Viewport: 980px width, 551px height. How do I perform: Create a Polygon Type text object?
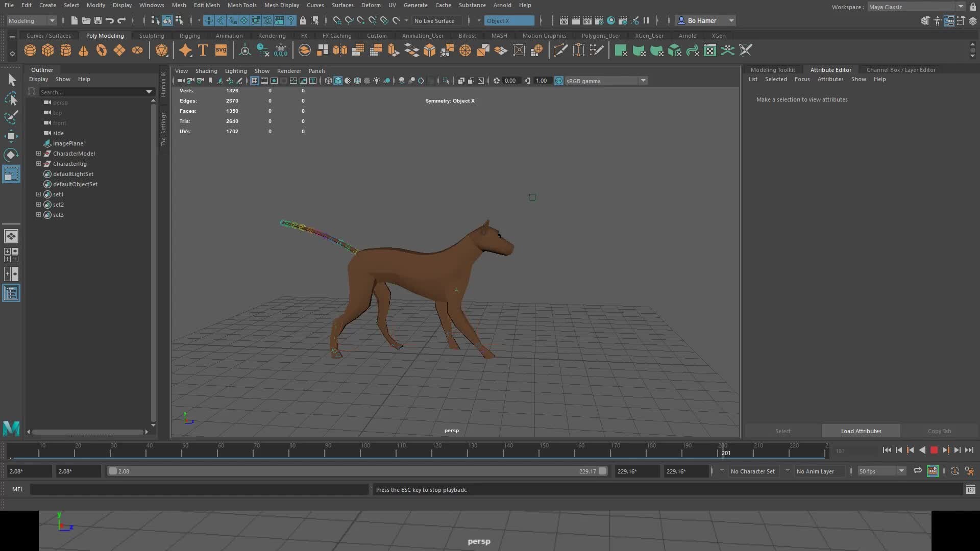pos(203,50)
